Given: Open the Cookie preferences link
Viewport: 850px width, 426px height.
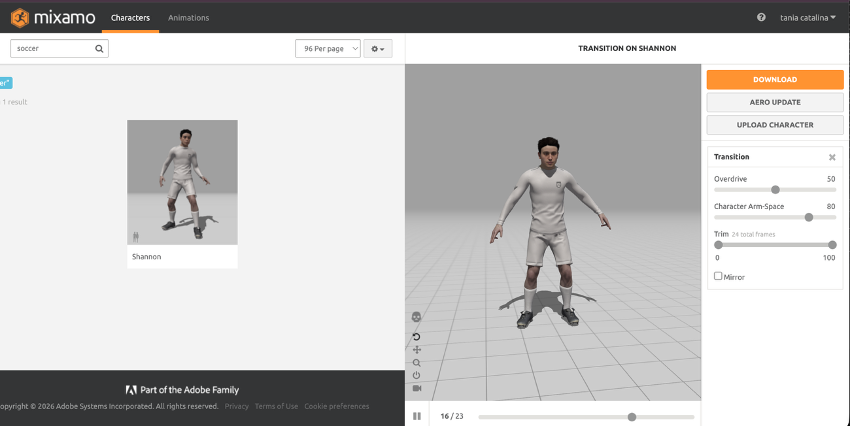Looking at the screenshot, I should 337,406.
